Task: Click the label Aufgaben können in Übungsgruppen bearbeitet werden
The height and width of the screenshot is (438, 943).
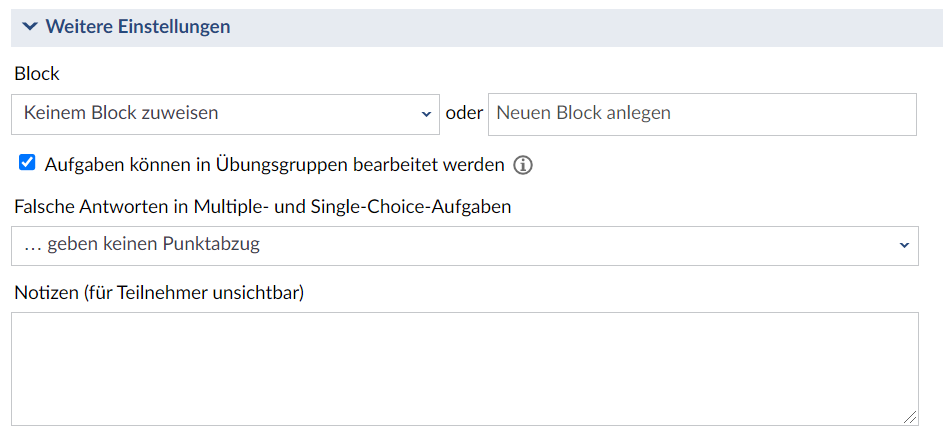Action: tap(274, 164)
